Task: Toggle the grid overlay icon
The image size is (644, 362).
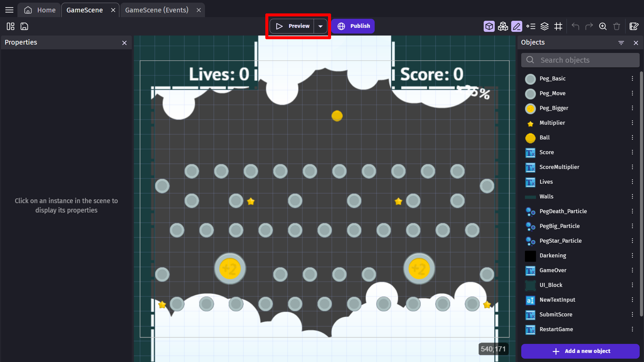Action: [558, 26]
